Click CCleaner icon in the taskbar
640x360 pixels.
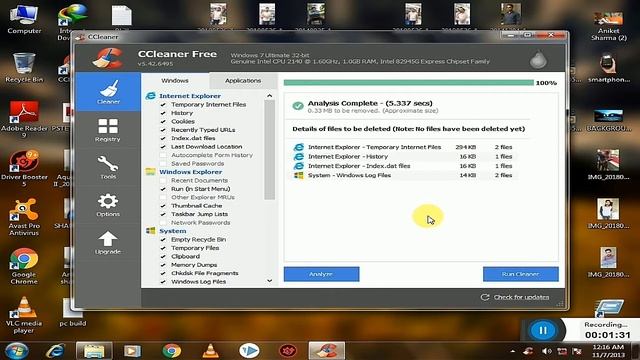pyautogui.click(x=327, y=351)
